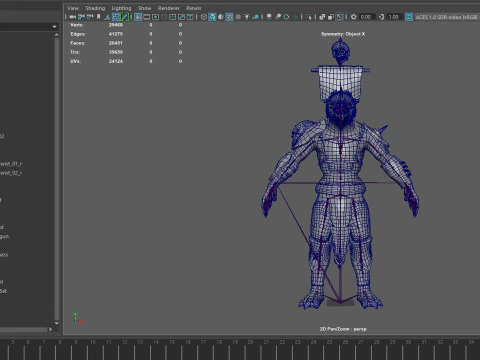The width and height of the screenshot is (480, 360).
Task: Open the Panels menu
Action: pos(194,8)
